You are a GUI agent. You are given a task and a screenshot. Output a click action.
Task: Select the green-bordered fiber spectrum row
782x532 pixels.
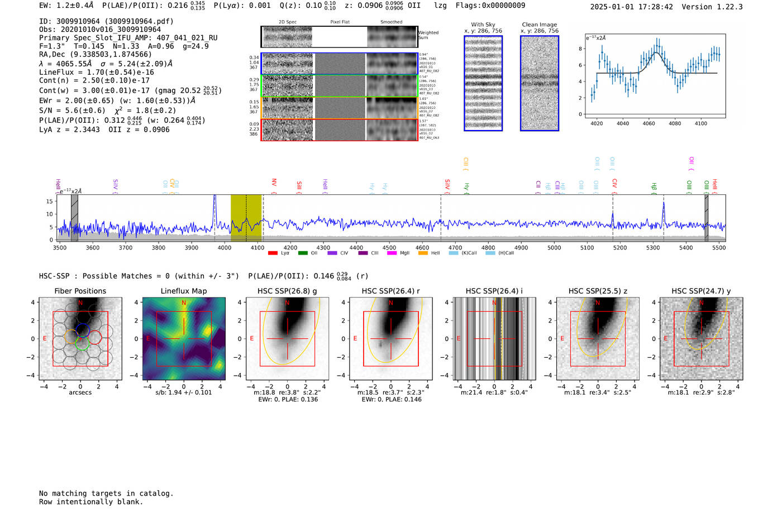pyautogui.click(x=339, y=86)
